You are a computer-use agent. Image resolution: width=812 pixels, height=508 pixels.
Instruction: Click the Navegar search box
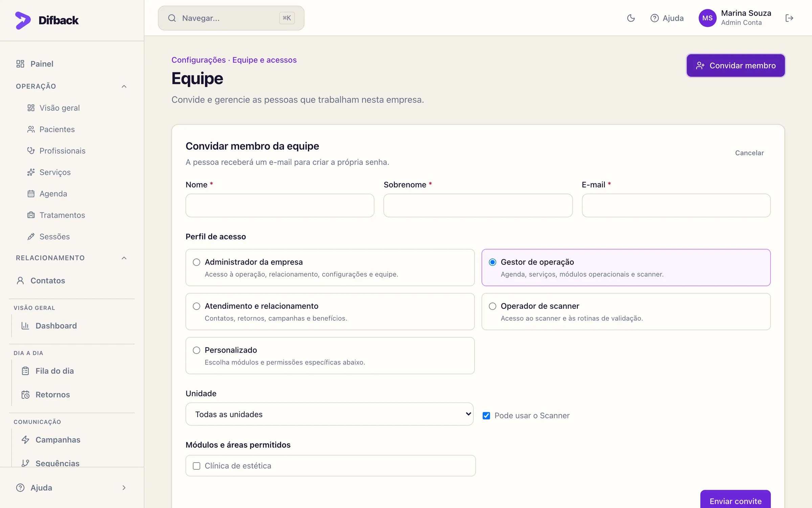click(231, 18)
